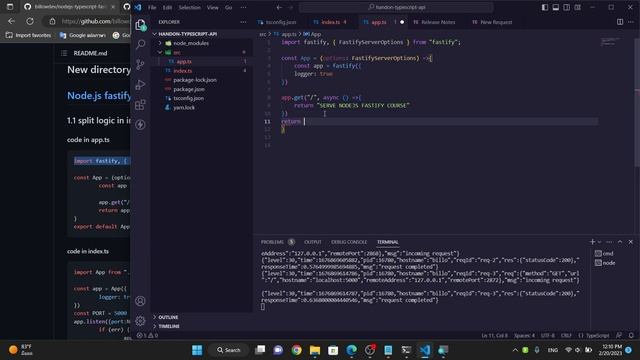Open the File menu
This screenshot has width=640, height=360.
tap(152, 7)
